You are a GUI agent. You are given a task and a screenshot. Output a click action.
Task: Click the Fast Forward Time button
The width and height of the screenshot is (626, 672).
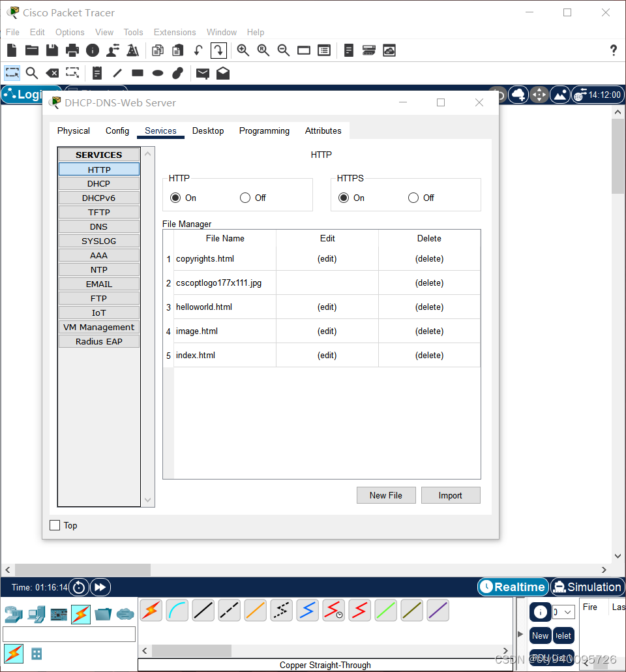pos(100,587)
